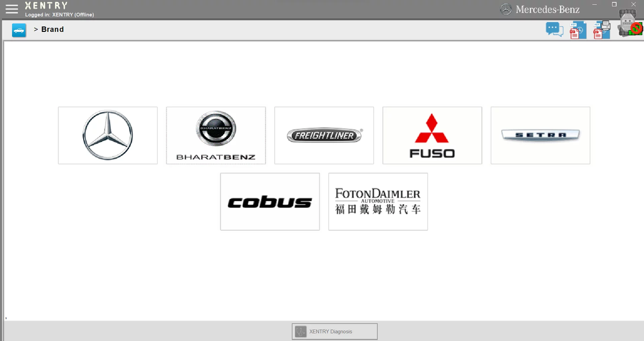Click the print PDF icon
644x341 pixels.
(x=601, y=30)
